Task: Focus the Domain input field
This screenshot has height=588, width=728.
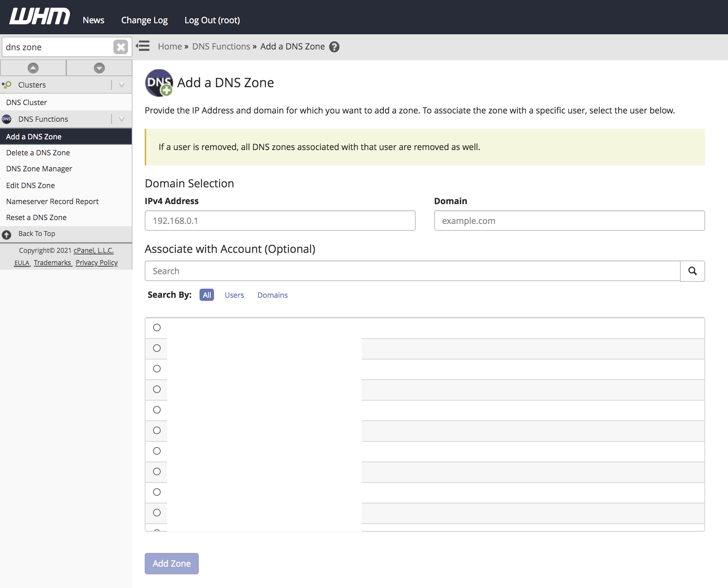Action: (x=569, y=220)
